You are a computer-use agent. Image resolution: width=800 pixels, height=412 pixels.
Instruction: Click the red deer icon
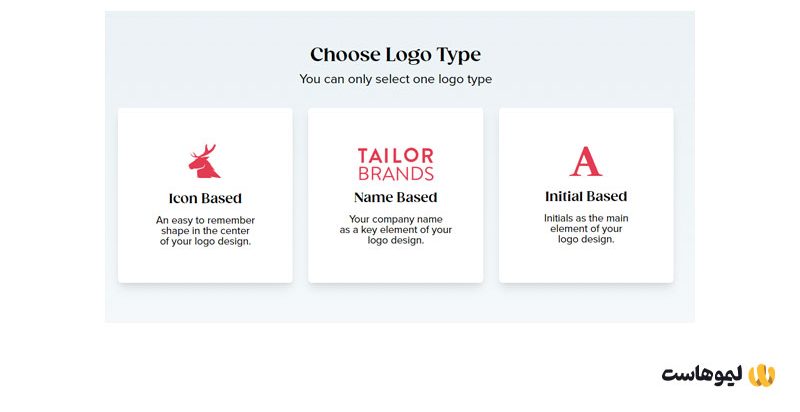(x=204, y=162)
